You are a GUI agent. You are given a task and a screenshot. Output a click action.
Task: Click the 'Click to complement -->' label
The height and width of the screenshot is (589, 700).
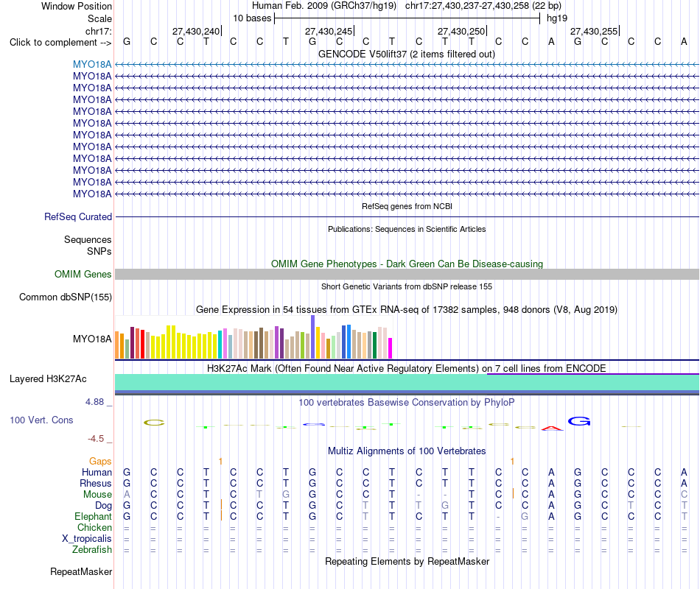click(60, 43)
